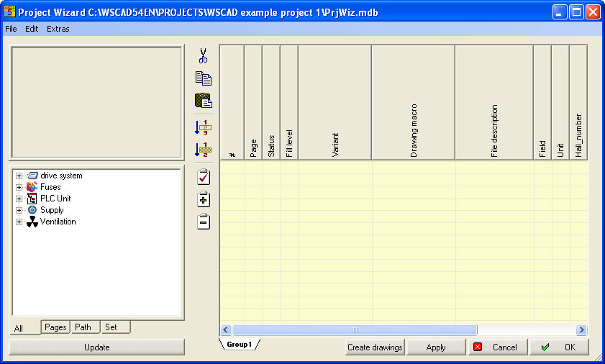Click the renumber 1-3 sort icon
This screenshot has width=605, height=364.
tap(204, 127)
